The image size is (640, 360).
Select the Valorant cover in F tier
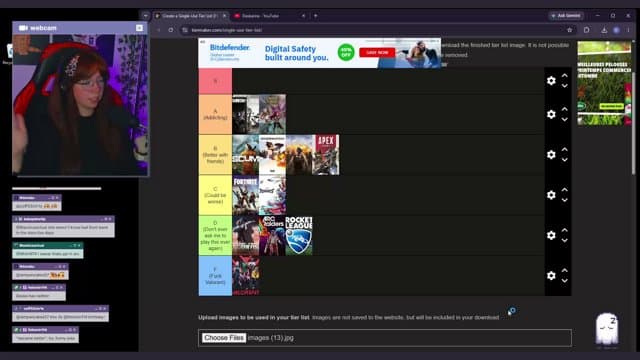(x=246, y=276)
